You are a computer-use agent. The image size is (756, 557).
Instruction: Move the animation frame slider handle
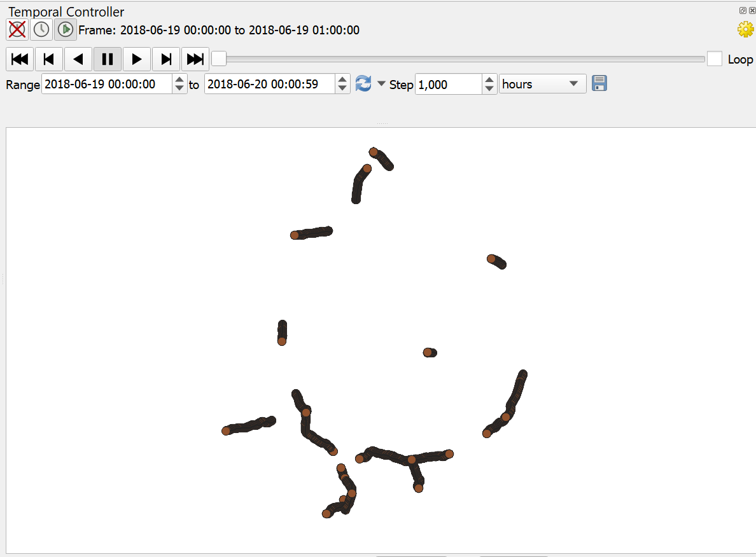219,58
